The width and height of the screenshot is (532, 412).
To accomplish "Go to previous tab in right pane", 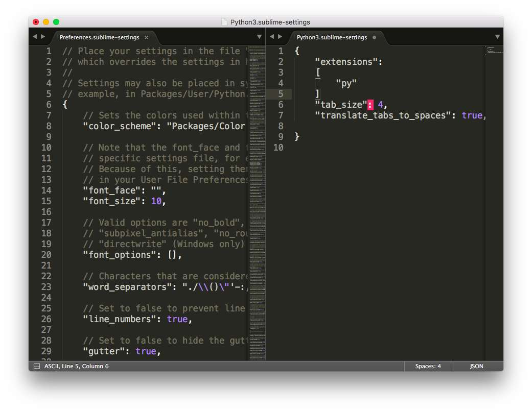I will [272, 37].
